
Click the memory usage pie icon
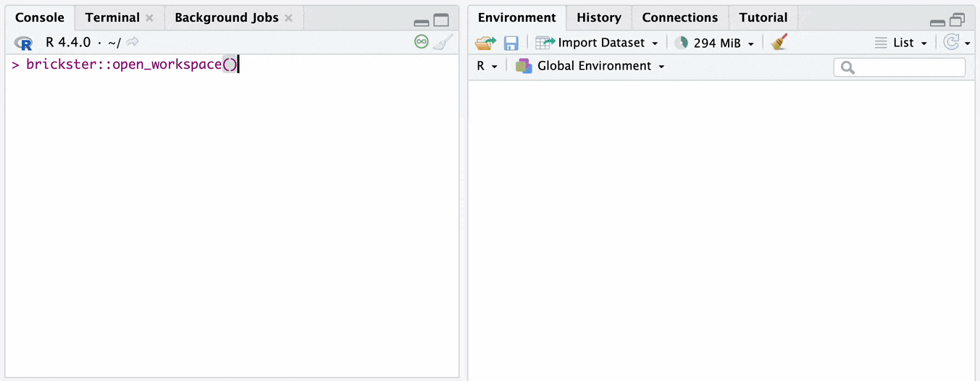(681, 43)
